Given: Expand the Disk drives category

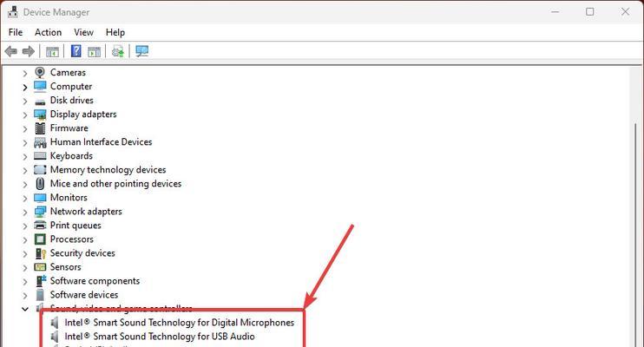Looking at the screenshot, I should pos(25,101).
